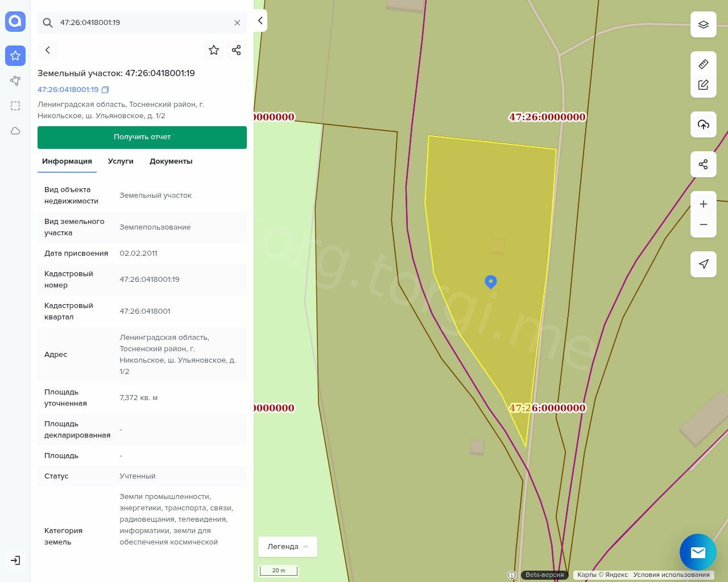Center map on my location

pos(703,264)
